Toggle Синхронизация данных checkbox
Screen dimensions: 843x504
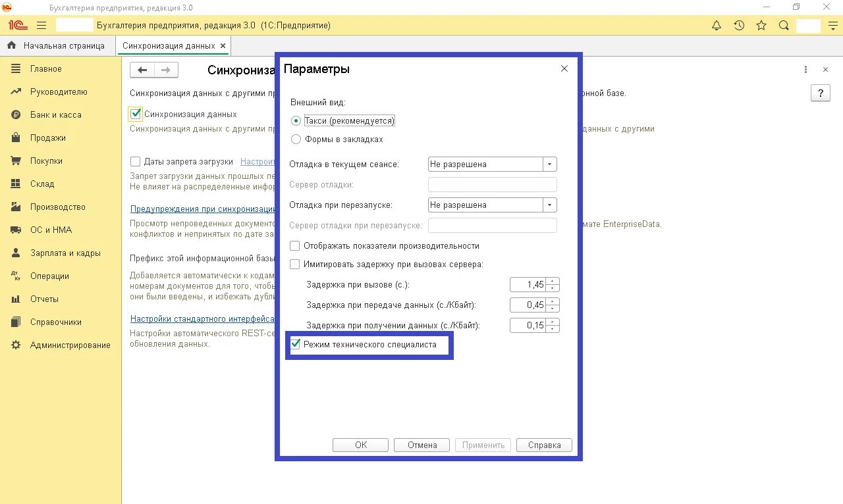click(136, 114)
